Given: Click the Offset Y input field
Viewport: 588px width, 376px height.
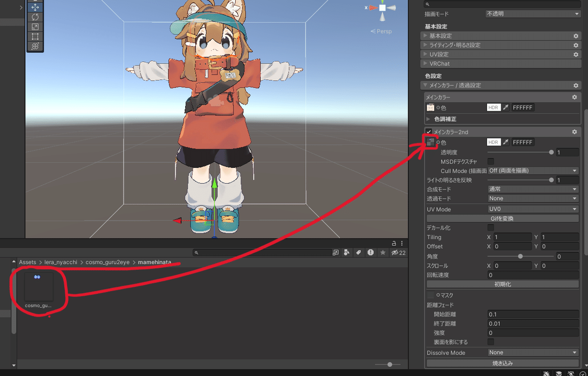Looking at the screenshot, I should (x=560, y=246).
